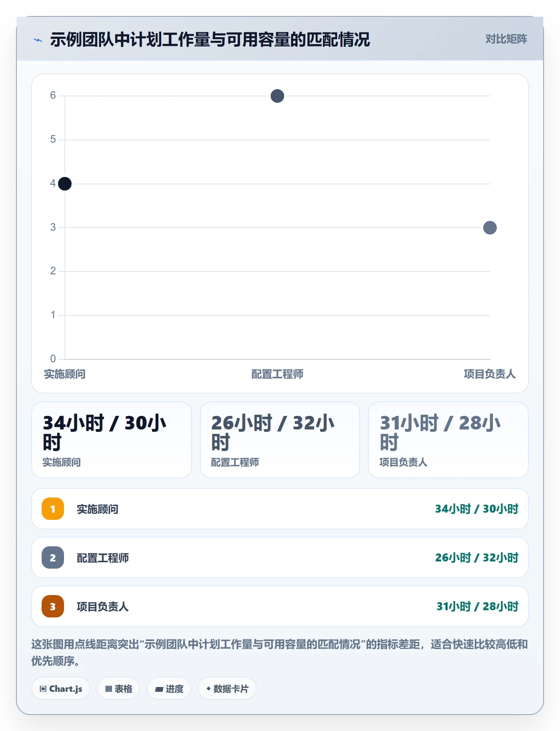Click the gray rank 2 badge
This screenshot has width=560, height=731.
pos(53,557)
